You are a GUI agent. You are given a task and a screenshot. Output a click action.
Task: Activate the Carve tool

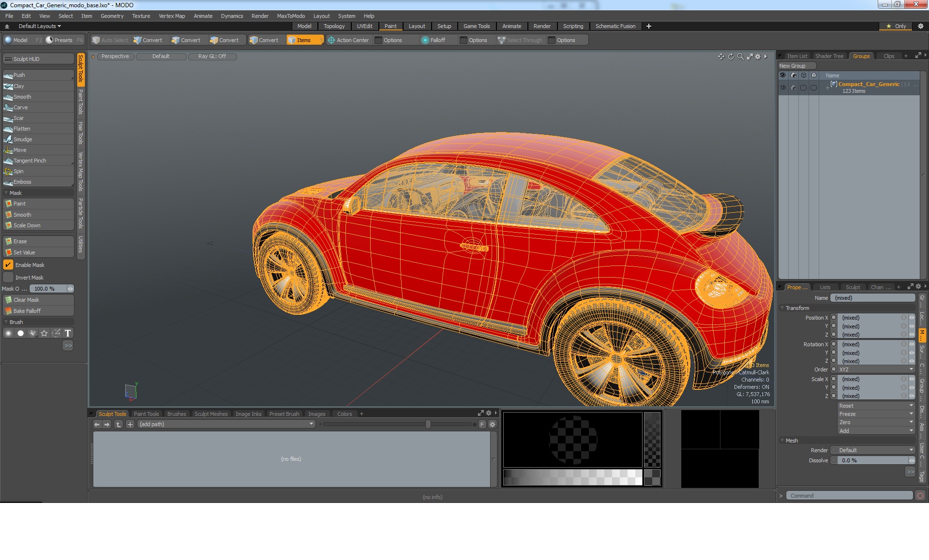tap(38, 107)
